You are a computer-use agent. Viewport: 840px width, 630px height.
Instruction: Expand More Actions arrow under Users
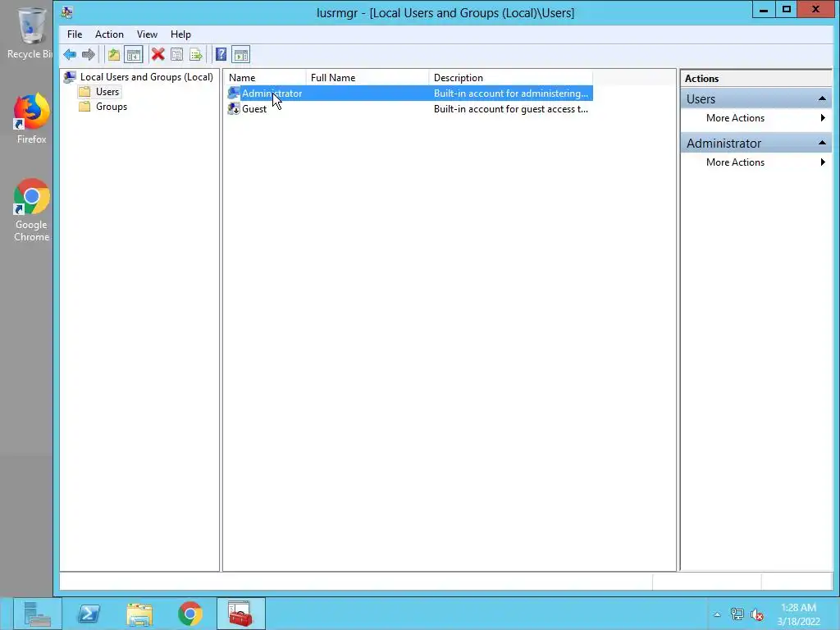823,118
